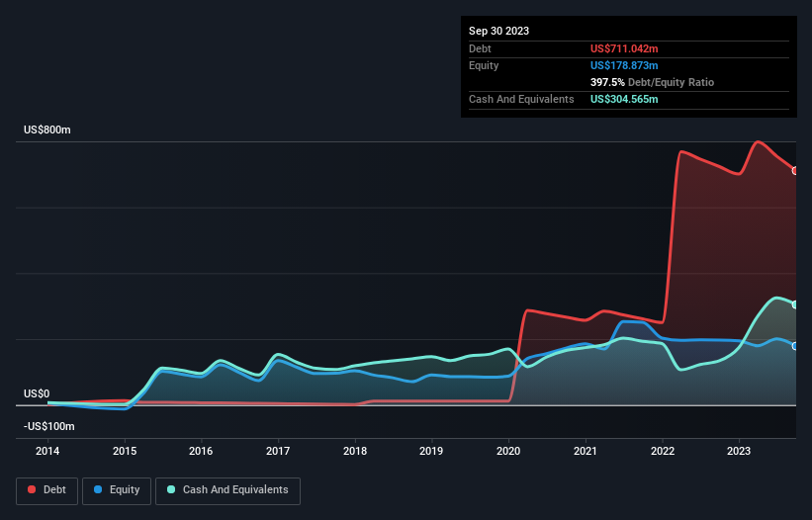Click red Debt endpoint marker on chart

pos(795,171)
